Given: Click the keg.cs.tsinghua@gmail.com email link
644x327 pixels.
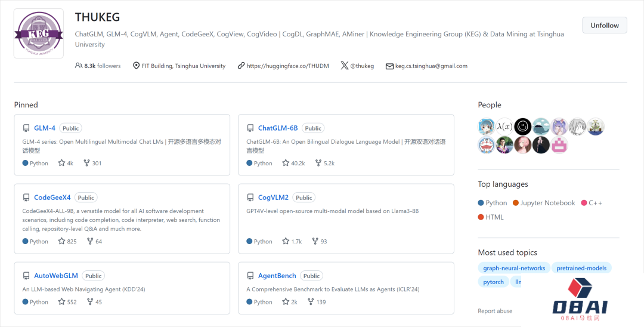Looking at the screenshot, I should [x=431, y=66].
